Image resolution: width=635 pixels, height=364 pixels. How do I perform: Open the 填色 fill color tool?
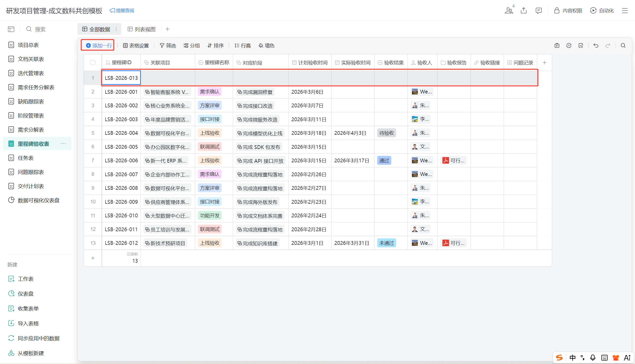tap(266, 46)
